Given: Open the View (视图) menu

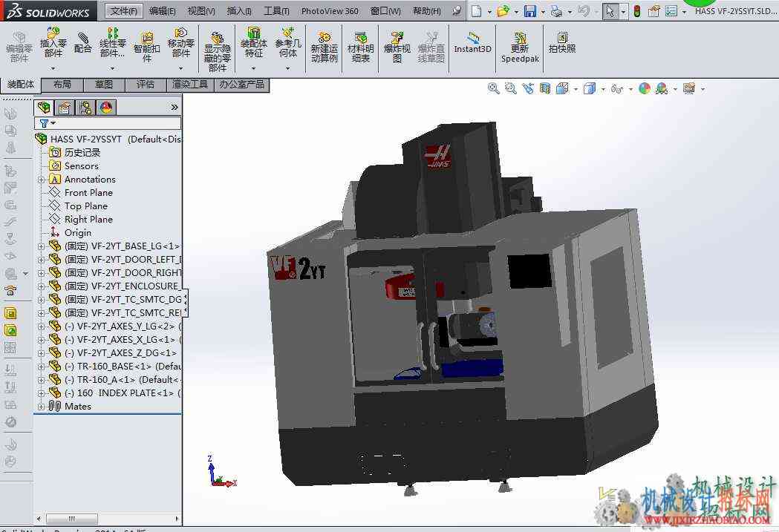Looking at the screenshot, I should (201, 11).
